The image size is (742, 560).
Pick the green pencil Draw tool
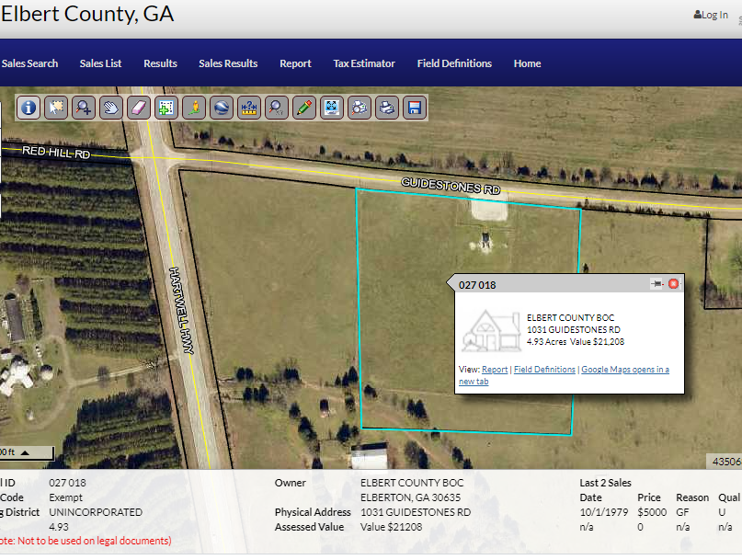pyautogui.click(x=304, y=108)
